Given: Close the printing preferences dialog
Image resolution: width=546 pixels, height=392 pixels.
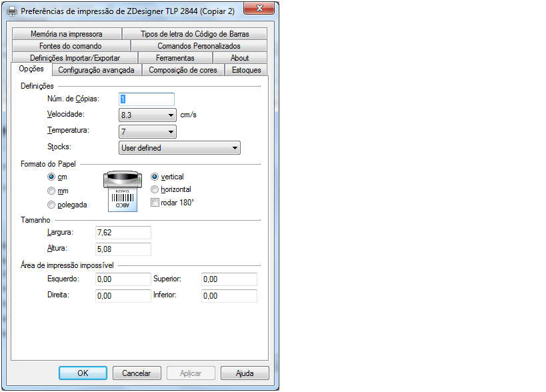Looking at the screenshot, I should coord(259,9).
